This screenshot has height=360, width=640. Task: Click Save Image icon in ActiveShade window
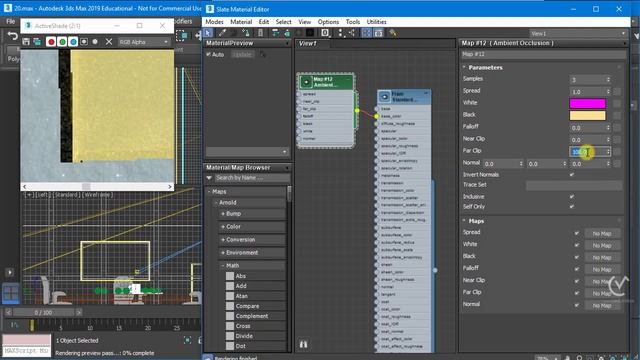pyautogui.click(x=26, y=42)
